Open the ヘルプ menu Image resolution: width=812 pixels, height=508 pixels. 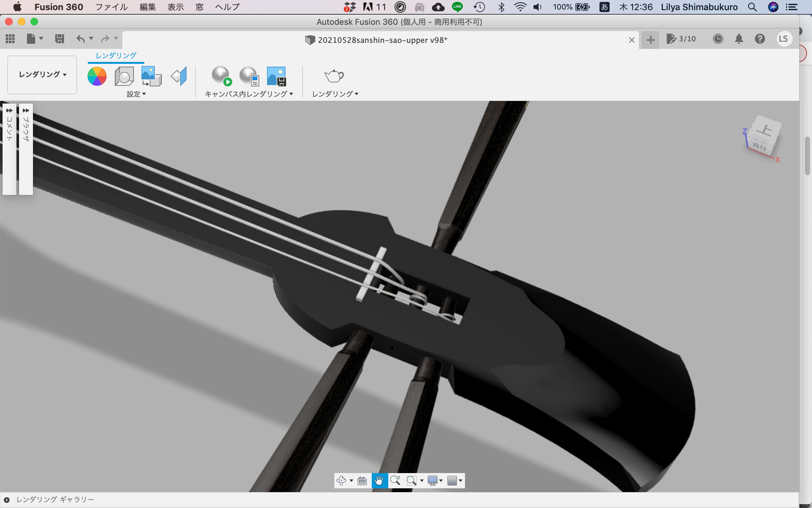(x=227, y=7)
